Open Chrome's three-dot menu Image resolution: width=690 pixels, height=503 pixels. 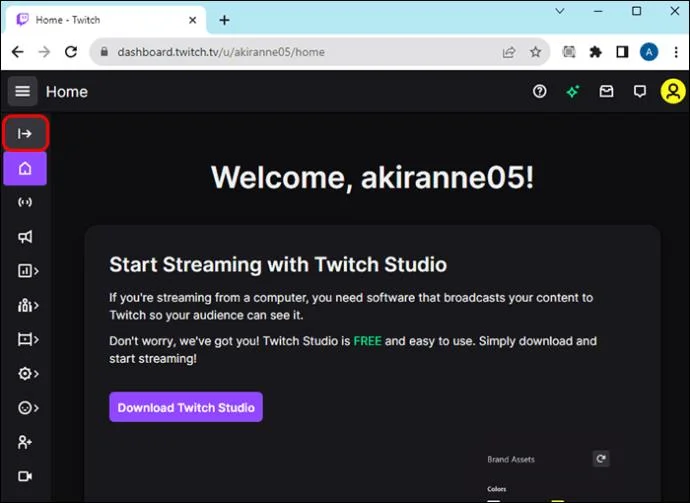click(x=676, y=52)
